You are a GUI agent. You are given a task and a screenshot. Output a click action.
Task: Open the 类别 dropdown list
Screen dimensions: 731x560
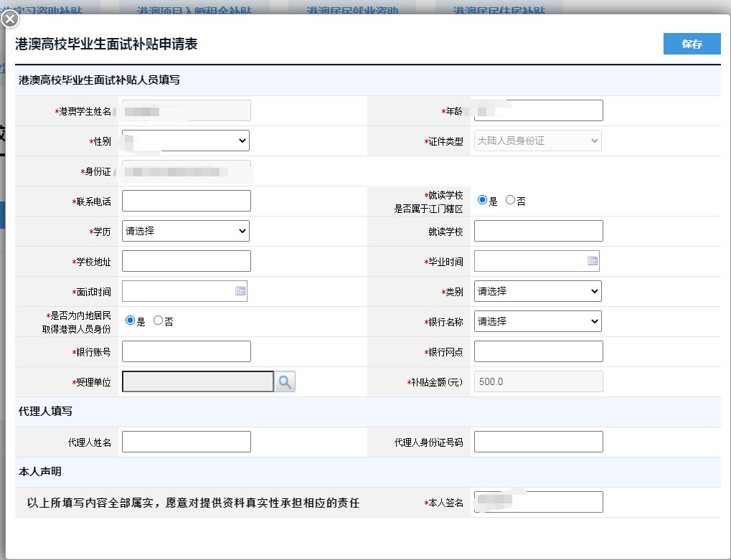coord(537,291)
